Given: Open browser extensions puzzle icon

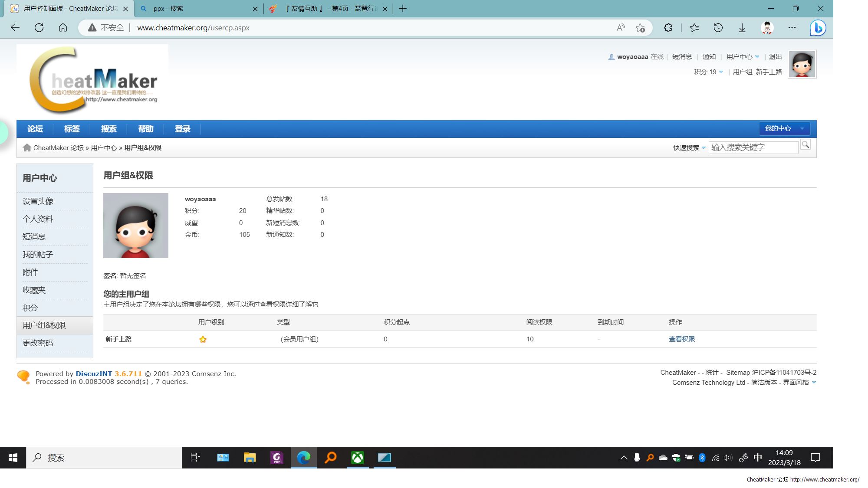Looking at the screenshot, I should 668,28.
